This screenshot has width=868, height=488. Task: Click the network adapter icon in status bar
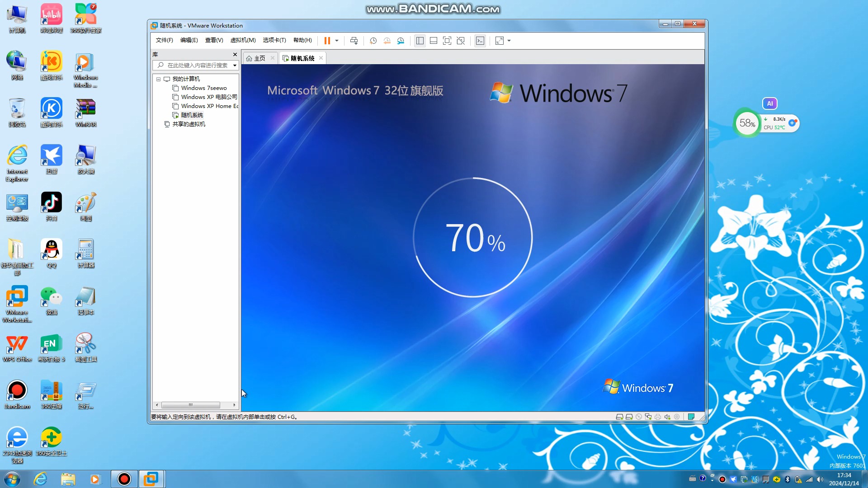[x=648, y=417]
